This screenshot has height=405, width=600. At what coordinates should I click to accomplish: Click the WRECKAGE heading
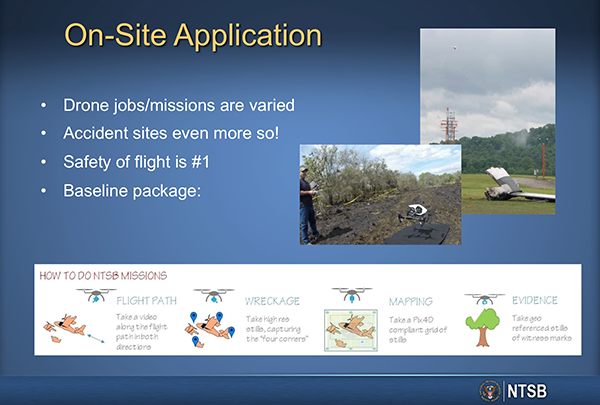pyautogui.click(x=272, y=301)
